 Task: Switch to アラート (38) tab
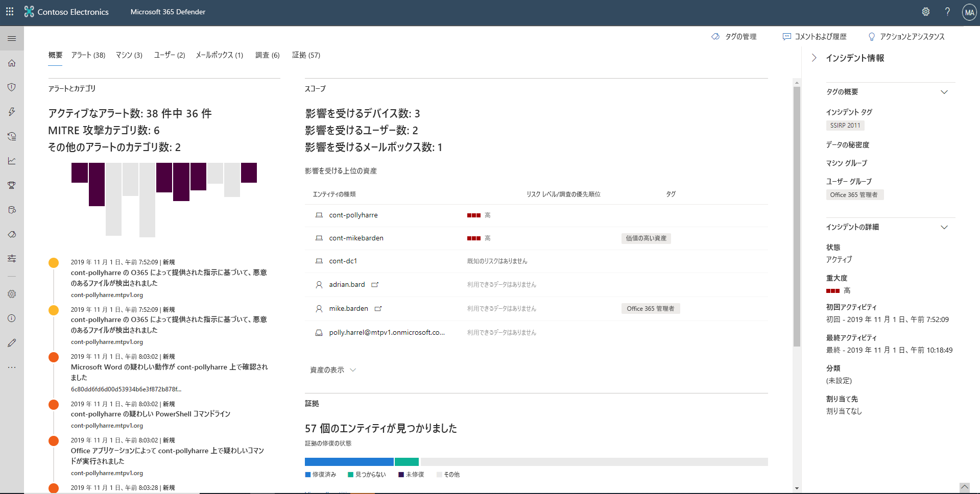click(x=88, y=55)
